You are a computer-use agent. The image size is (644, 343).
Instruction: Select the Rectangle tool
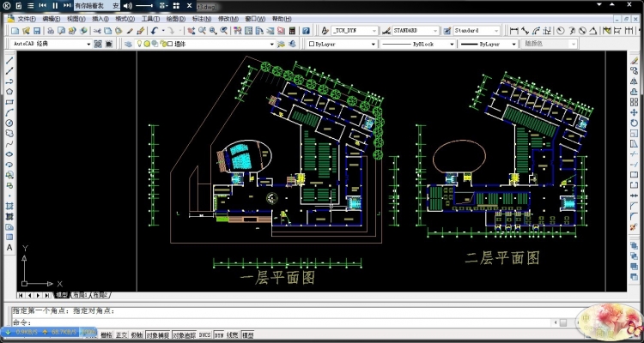[x=9, y=102]
